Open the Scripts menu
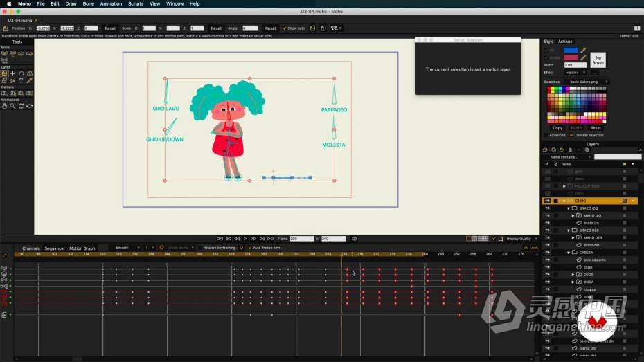The image size is (644, 362). point(136,3)
